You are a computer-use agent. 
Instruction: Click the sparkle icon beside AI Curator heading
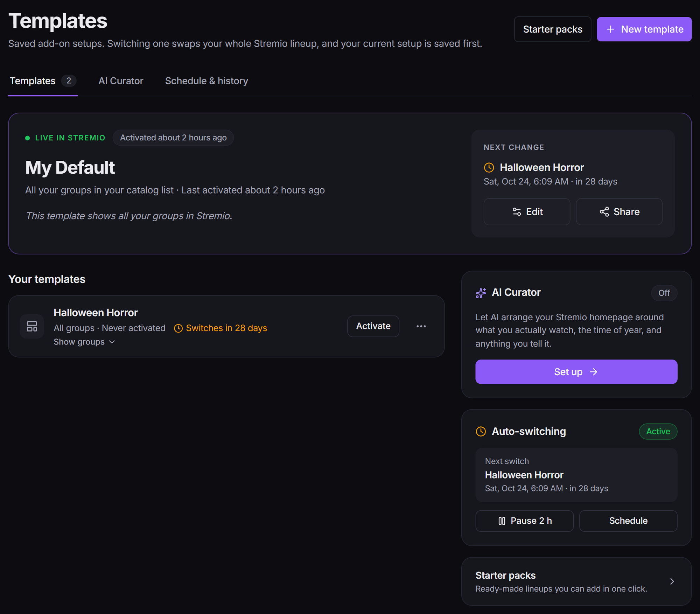481,293
